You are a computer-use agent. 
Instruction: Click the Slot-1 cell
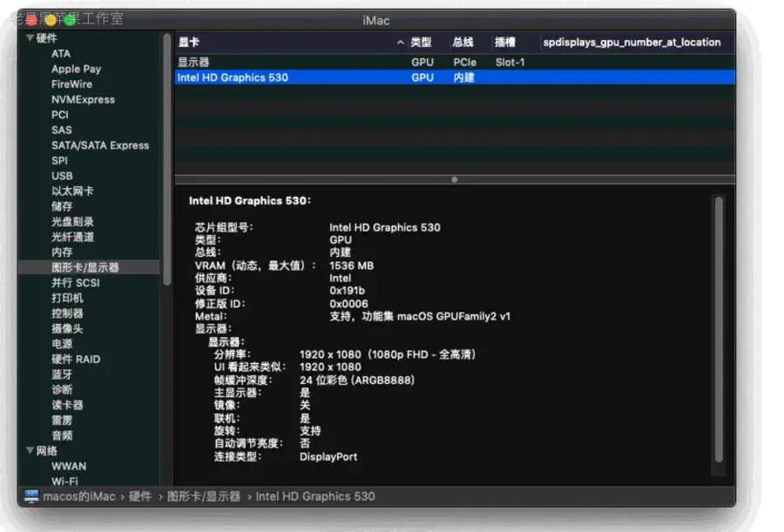510,63
